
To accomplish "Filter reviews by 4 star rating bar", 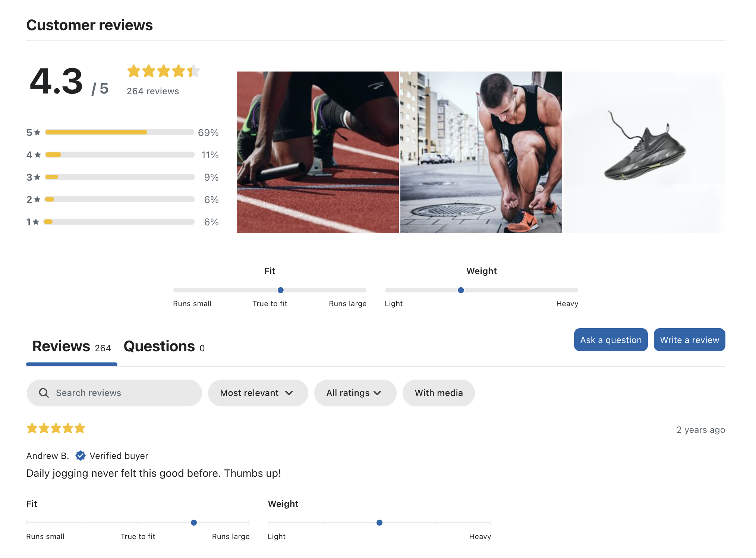I will pyautogui.click(x=119, y=155).
